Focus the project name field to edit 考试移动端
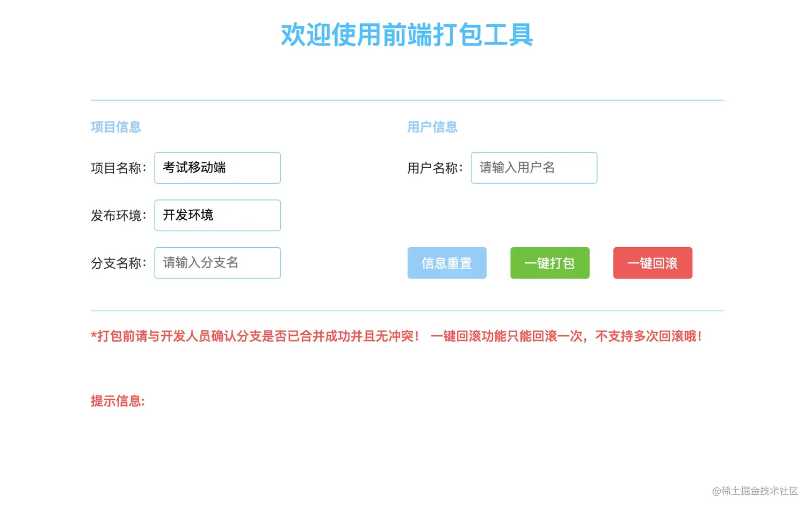This screenshot has height=510, width=812. [x=217, y=168]
